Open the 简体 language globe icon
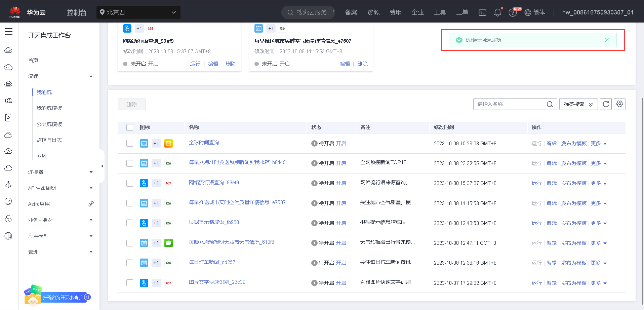This screenshot has height=310, width=644. point(527,12)
